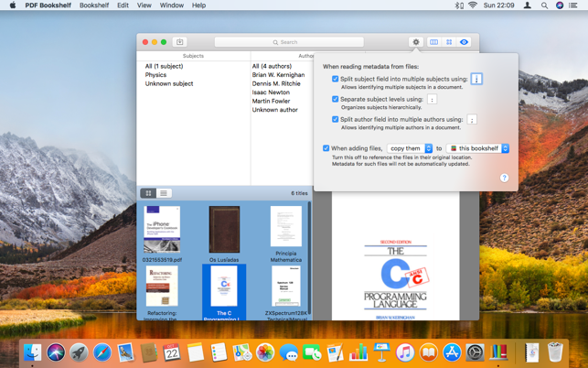Open Launchpad rocket in Dock
Image resolution: width=588 pixels, height=368 pixels.
click(80, 353)
